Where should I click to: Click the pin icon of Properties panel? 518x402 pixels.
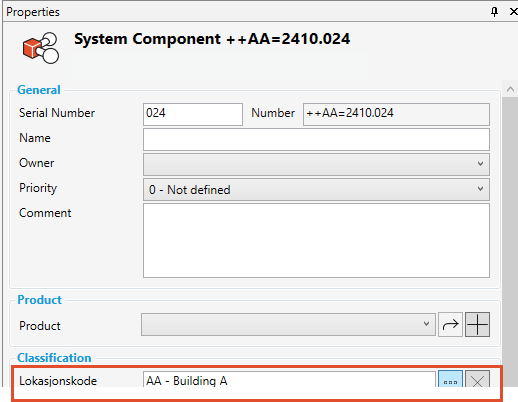(x=494, y=12)
